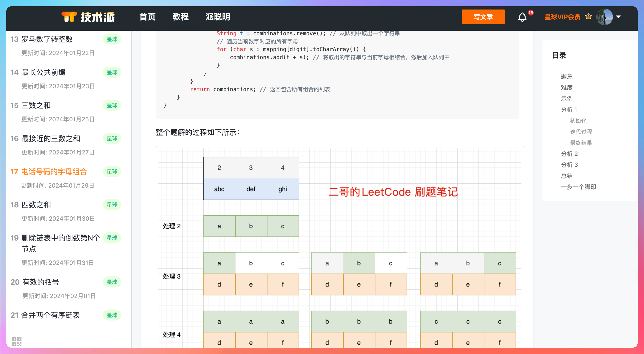
Task: Jump to 题意 in the table of contents
Action: pyautogui.click(x=567, y=76)
